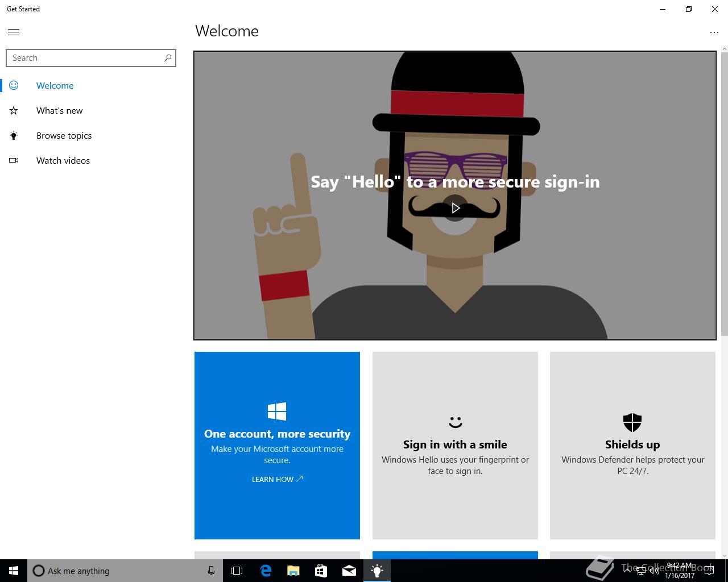Open File Explorer from the taskbar

[293, 571]
